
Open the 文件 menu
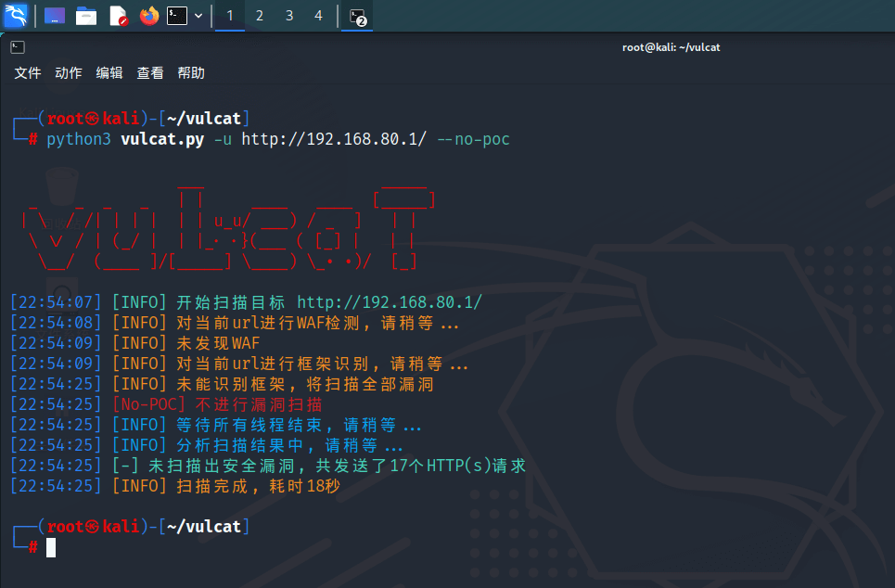pos(28,73)
